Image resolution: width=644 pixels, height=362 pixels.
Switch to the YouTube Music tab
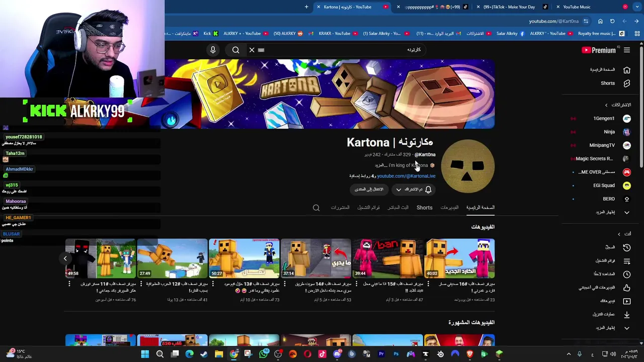pyautogui.click(x=591, y=7)
